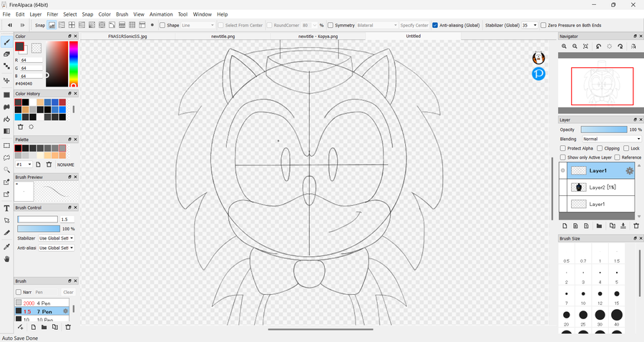Disable Anti-aliasing (Global) checkbox

pyautogui.click(x=435, y=25)
